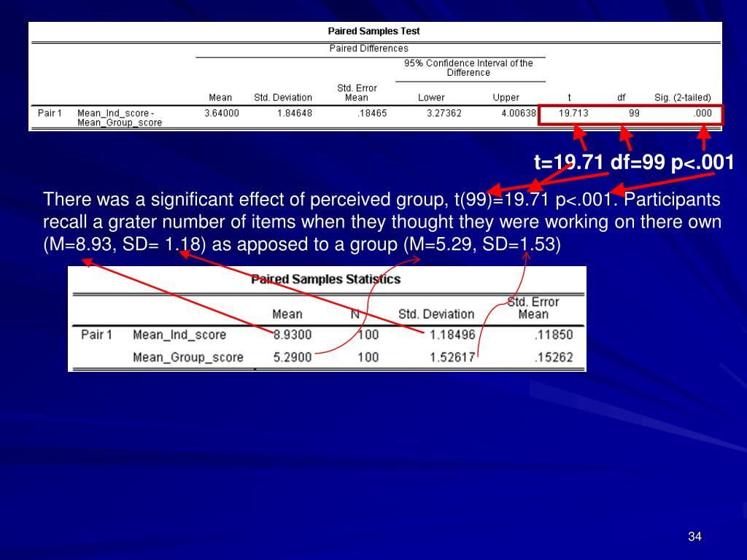This screenshot has width=747, height=560.
Task: Click the slide number 34
Action: pyautogui.click(x=694, y=537)
